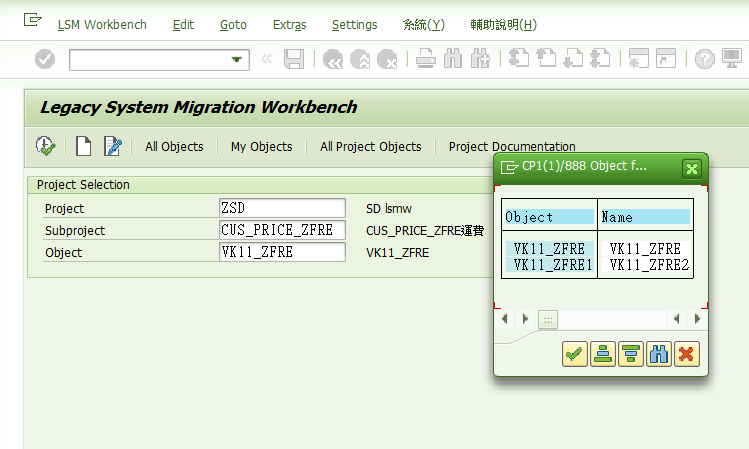Viewport: 749px width, 449px height.
Task: Click the My Objects button
Action: click(262, 147)
